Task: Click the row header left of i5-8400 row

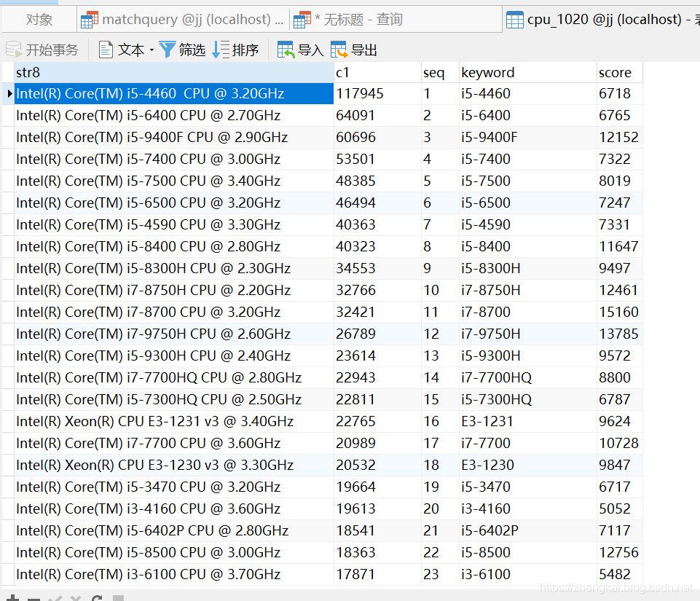Action: pos(9,246)
